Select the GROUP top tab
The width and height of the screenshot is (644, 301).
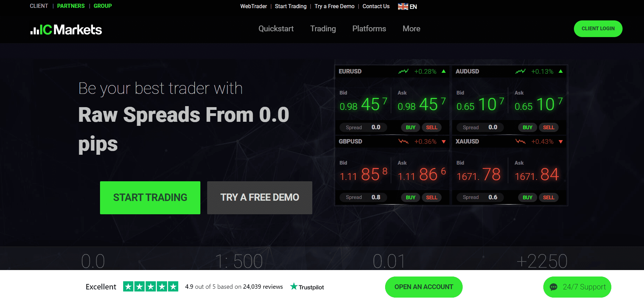(103, 6)
